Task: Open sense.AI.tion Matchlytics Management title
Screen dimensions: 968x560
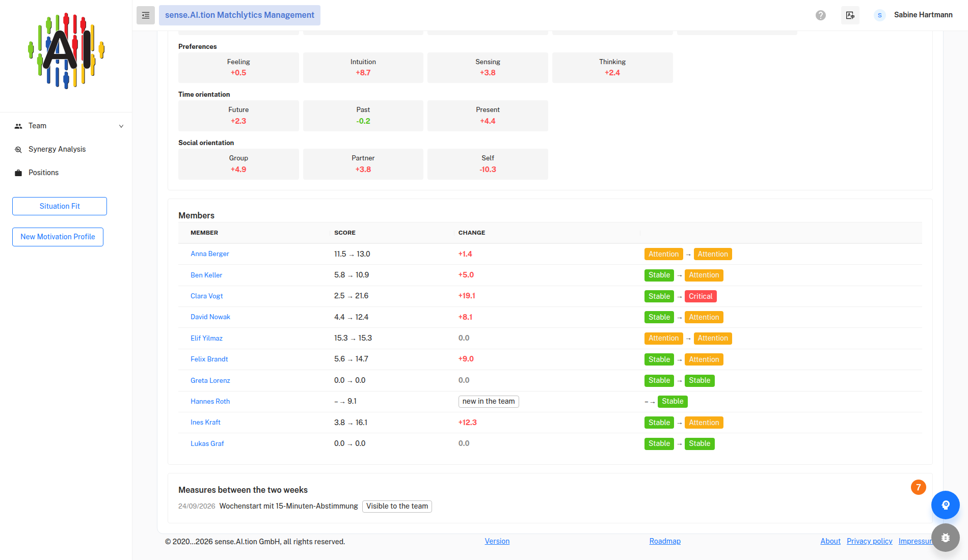Action: [x=239, y=15]
